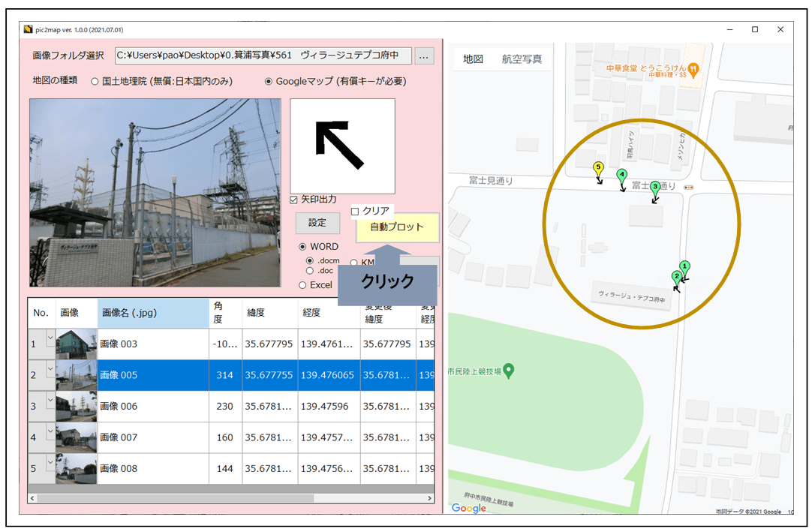812x532 pixels.
Task: Expand the dropdown arrow in row 1
Action: pos(50,338)
